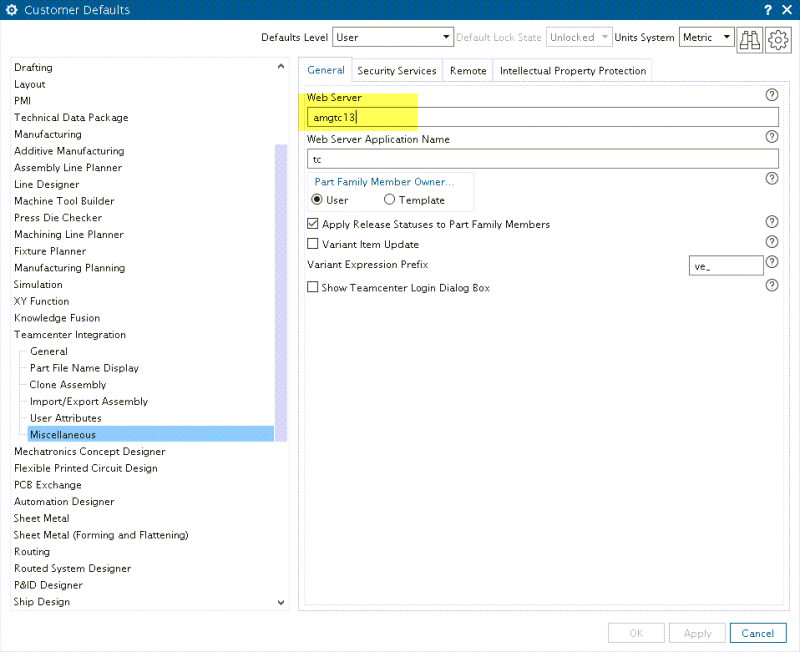Viewport: 800px width, 652px height.
Task: Select Assembly Line Planner category
Action: coord(68,168)
